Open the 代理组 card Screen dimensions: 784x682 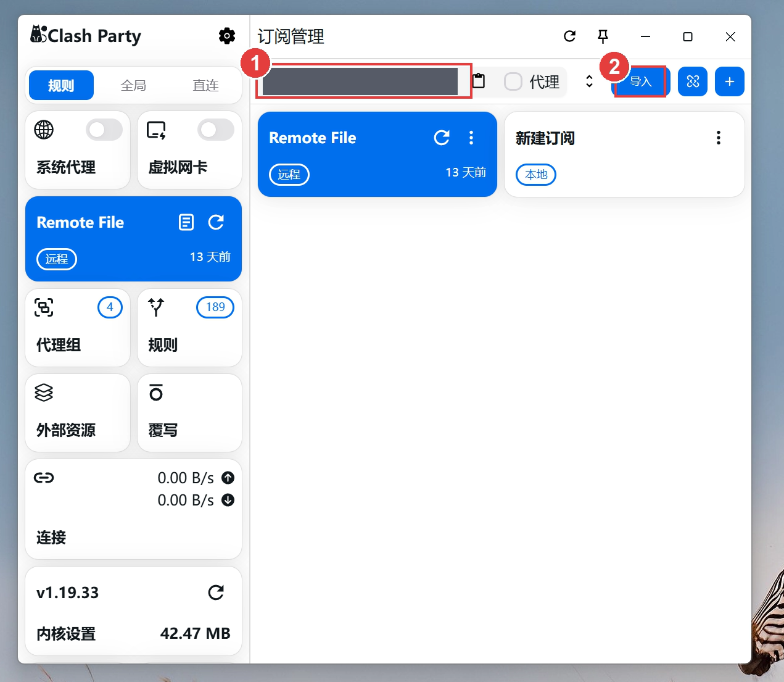coord(78,328)
